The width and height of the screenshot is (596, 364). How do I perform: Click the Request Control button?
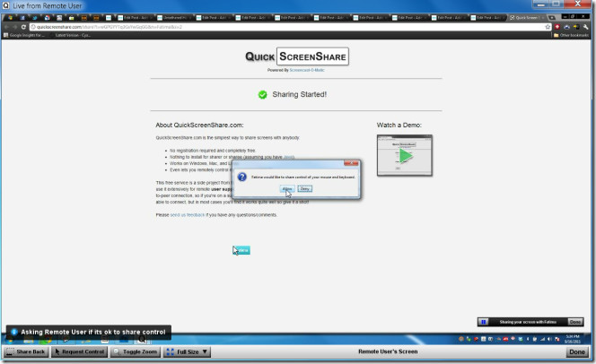click(80, 351)
